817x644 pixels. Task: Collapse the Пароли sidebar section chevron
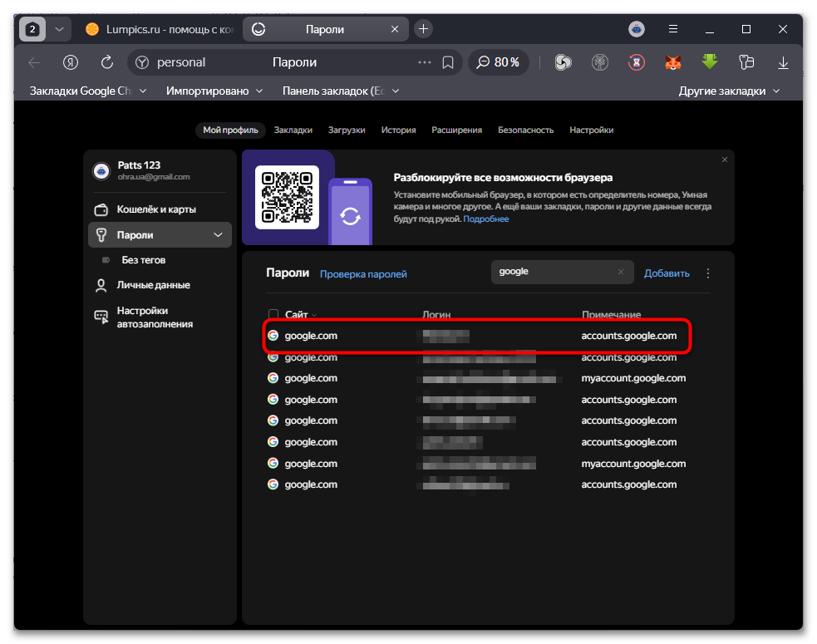tap(218, 235)
